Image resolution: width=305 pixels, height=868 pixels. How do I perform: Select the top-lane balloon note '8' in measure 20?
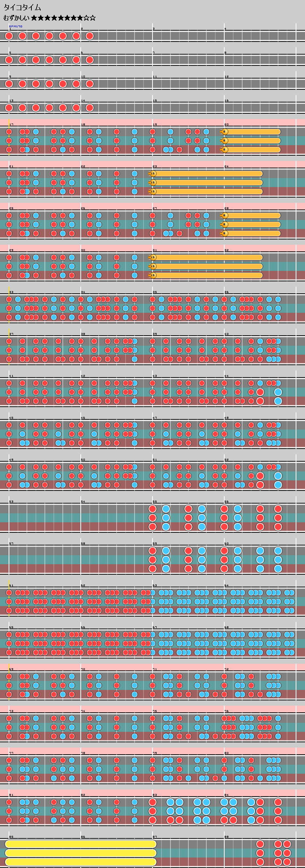[224, 132]
